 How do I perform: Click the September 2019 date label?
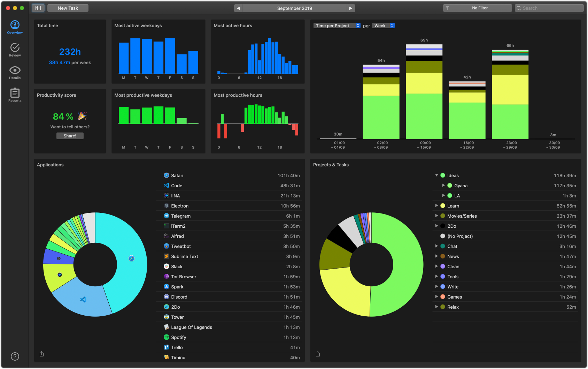click(x=295, y=8)
